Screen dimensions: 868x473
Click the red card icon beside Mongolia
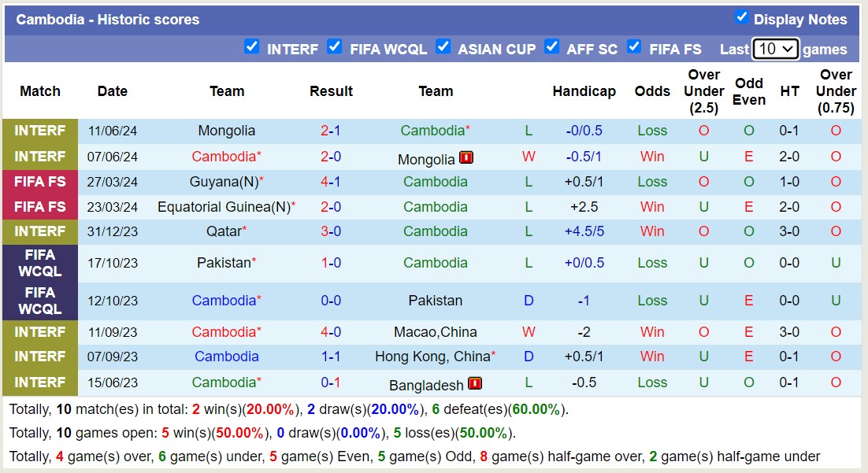466,157
